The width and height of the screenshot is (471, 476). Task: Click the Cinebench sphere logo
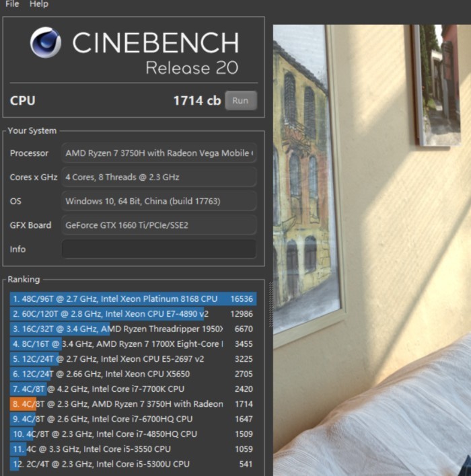tap(46, 42)
